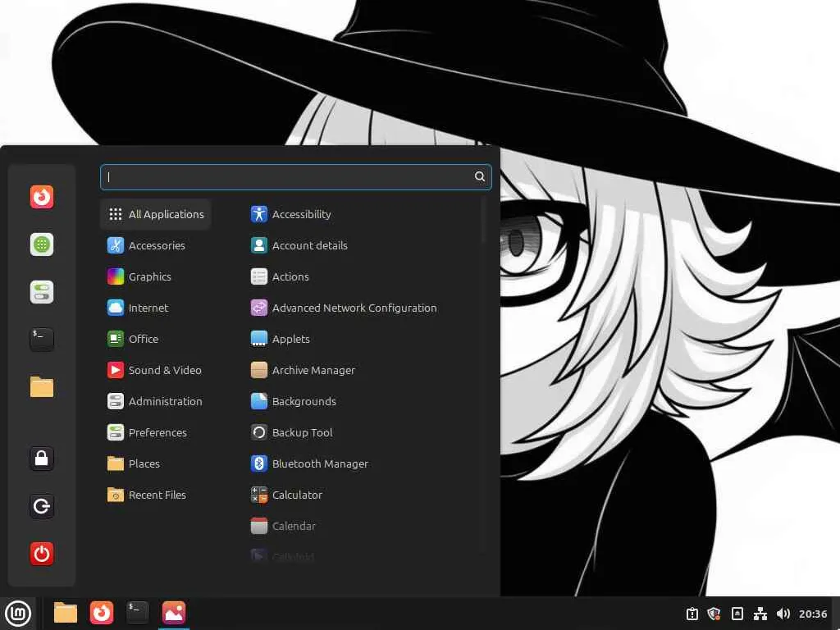
Task: Click the volume speaker tray icon
Action: pos(783,614)
